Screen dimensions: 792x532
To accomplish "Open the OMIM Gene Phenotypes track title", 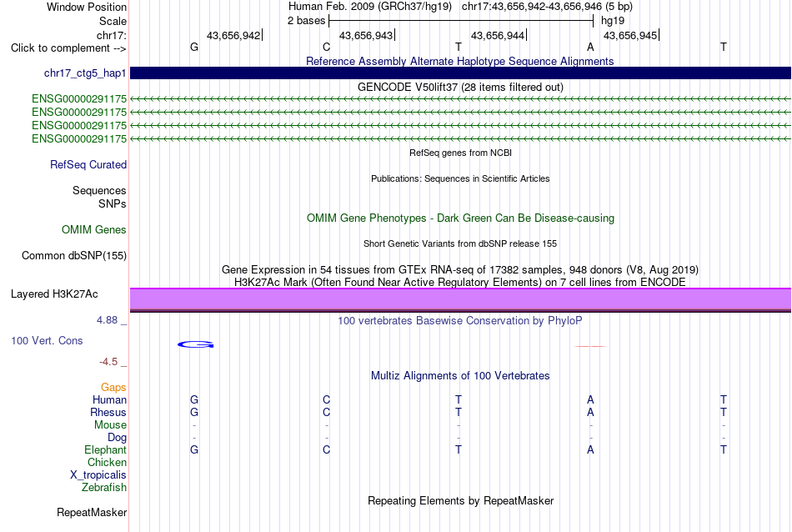I will pyautogui.click(x=460, y=218).
